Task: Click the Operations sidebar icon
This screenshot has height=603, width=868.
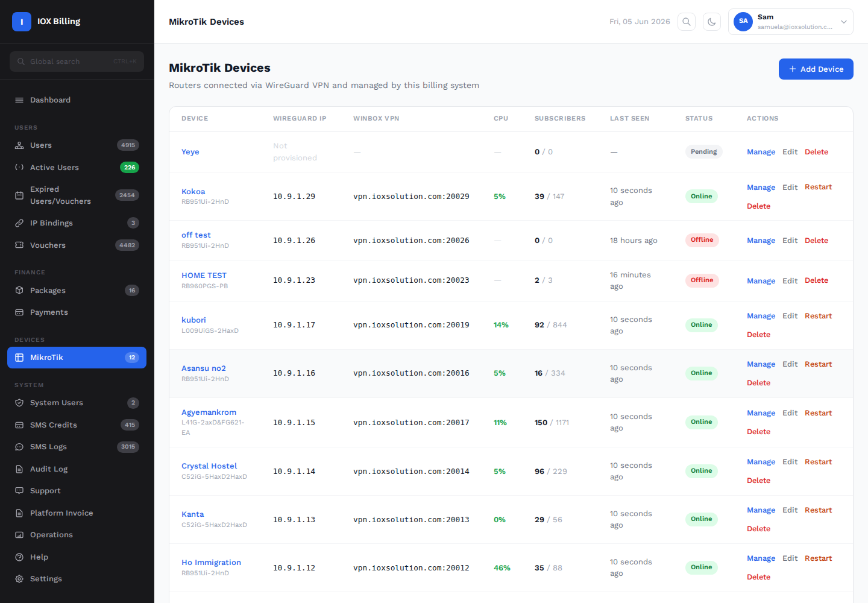Action: [19, 535]
